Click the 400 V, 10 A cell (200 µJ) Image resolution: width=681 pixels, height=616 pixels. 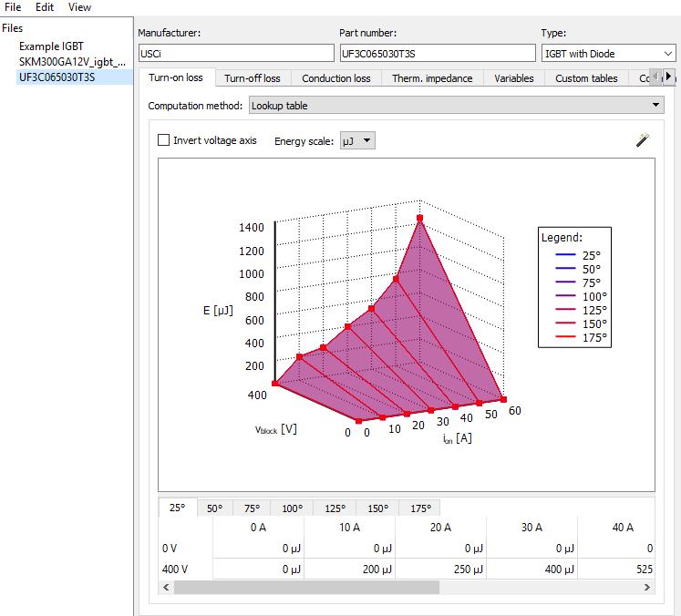click(x=350, y=570)
